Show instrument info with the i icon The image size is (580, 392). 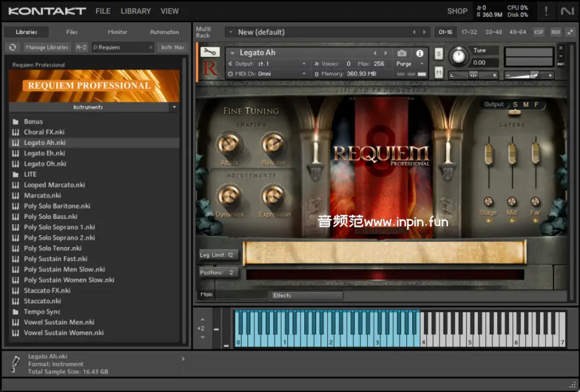click(x=419, y=54)
